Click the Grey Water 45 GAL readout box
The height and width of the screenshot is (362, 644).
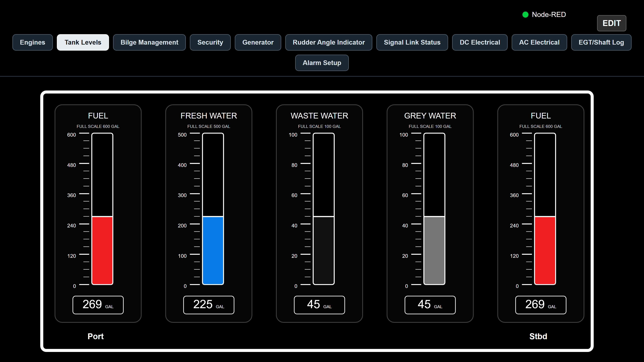click(430, 305)
